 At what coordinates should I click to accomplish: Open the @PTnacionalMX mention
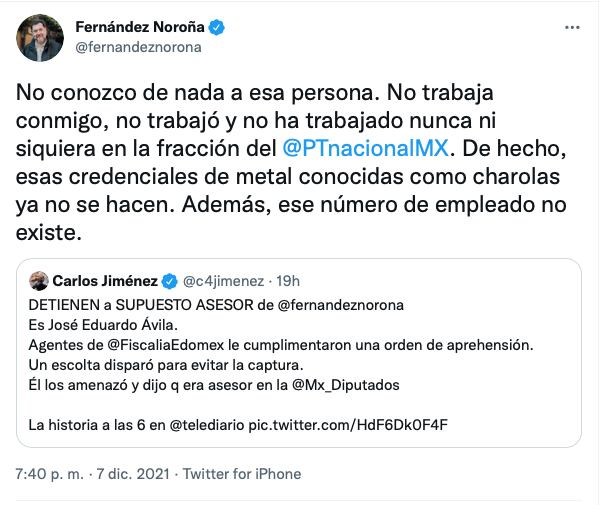tap(365, 150)
